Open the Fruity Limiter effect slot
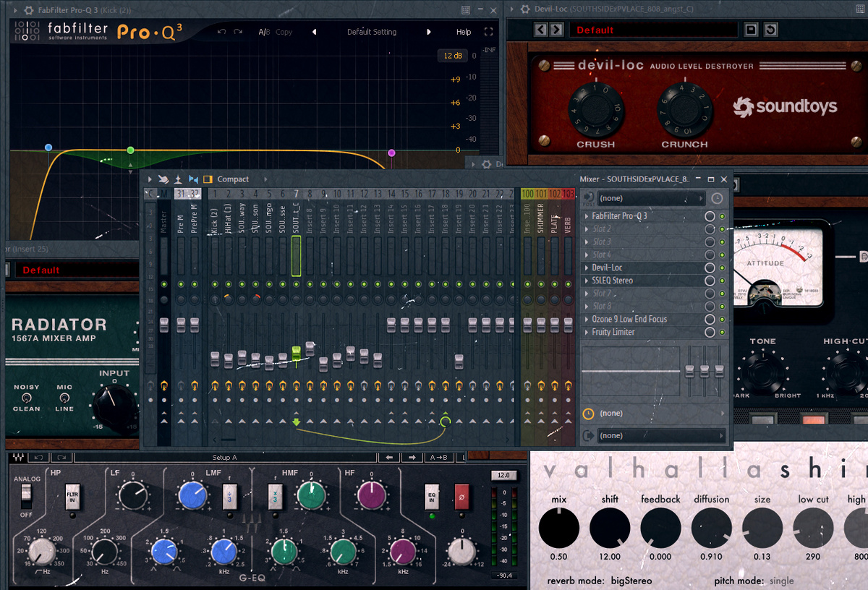Screen dimensions: 868x590 tap(642, 332)
